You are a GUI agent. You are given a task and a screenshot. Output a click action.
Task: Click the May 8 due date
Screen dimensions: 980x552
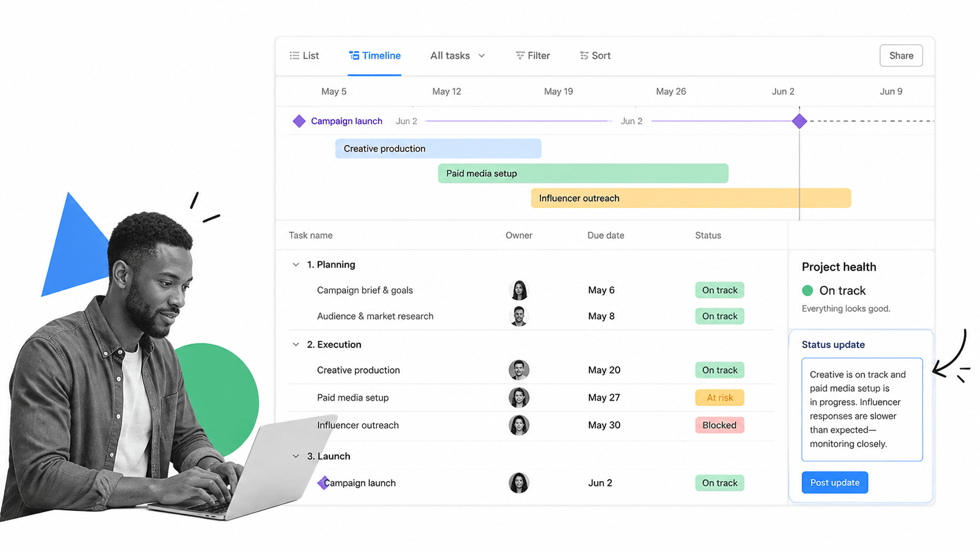click(x=601, y=316)
